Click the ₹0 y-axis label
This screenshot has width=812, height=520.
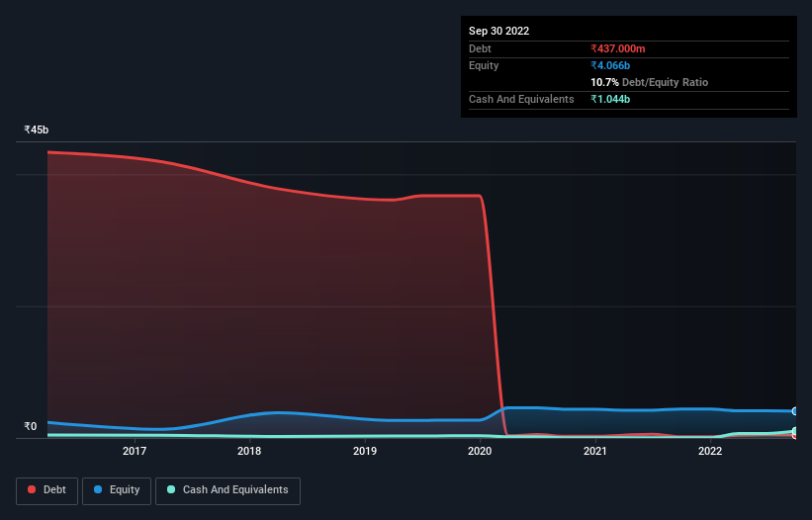(x=31, y=426)
